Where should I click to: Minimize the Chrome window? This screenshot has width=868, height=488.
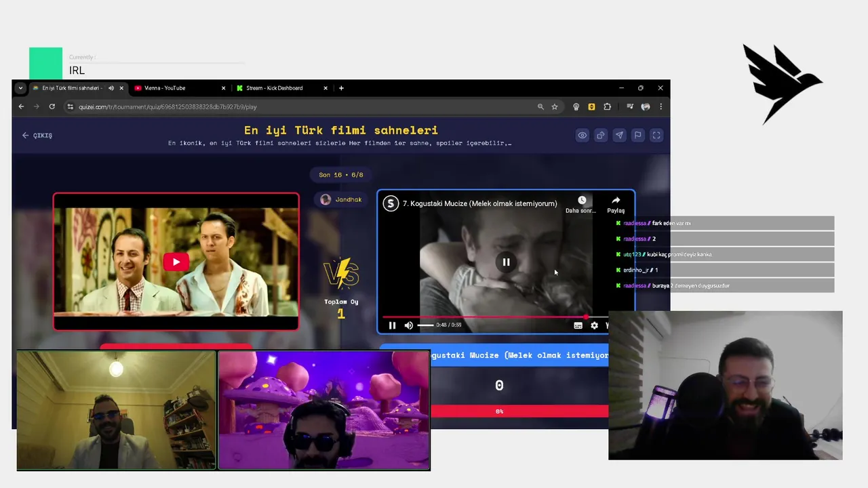[x=621, y=88]
